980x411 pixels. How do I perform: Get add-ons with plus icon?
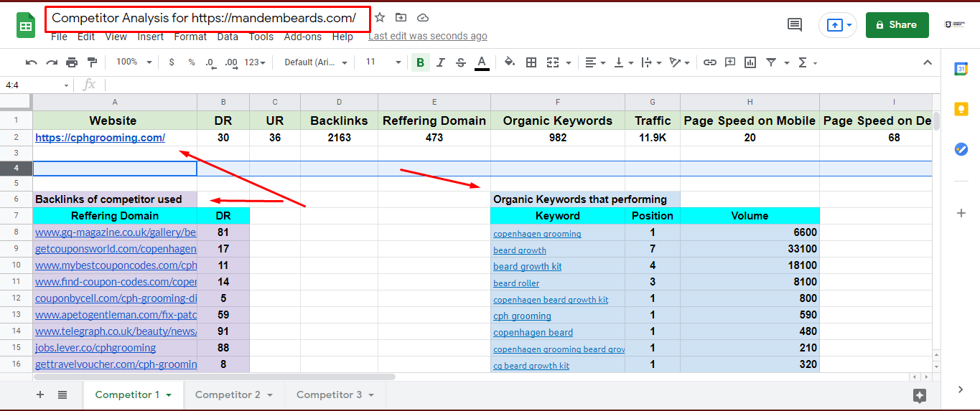point(961,213)
